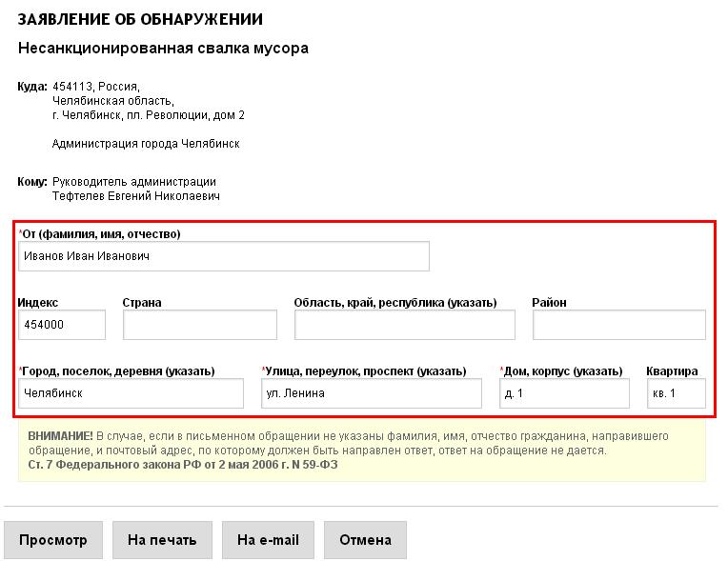The width and height of the screenshot is (728, 561).
Task: Select the ВНИМАНИЕ! warning word
Action: (x=61, y=436)
